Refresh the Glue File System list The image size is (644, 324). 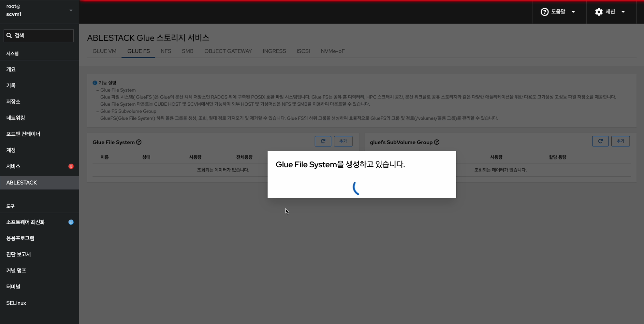coord(323,141)
